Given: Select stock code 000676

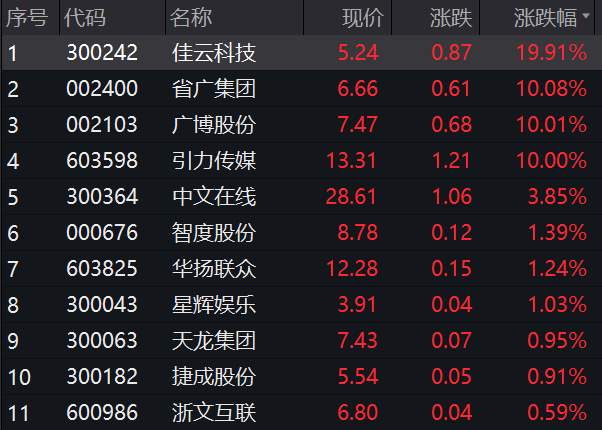Looking at the screenshot, I should pos(102,233).
